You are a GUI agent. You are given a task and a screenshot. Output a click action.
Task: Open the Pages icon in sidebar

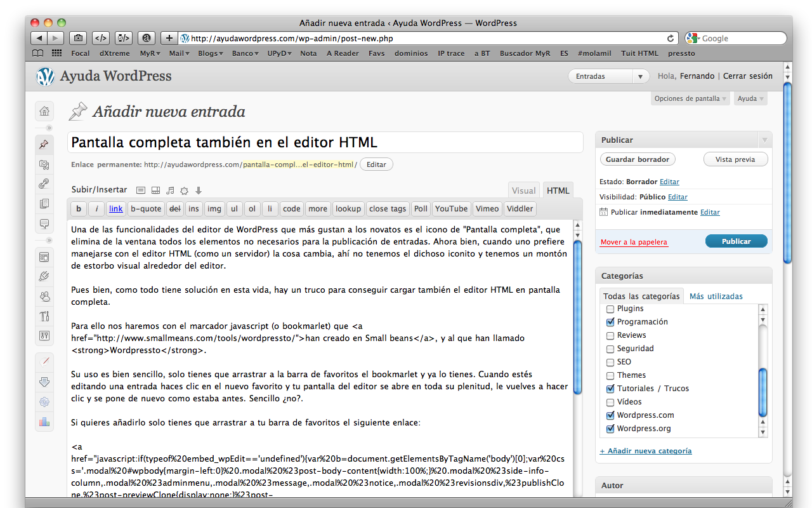[44, 204]
